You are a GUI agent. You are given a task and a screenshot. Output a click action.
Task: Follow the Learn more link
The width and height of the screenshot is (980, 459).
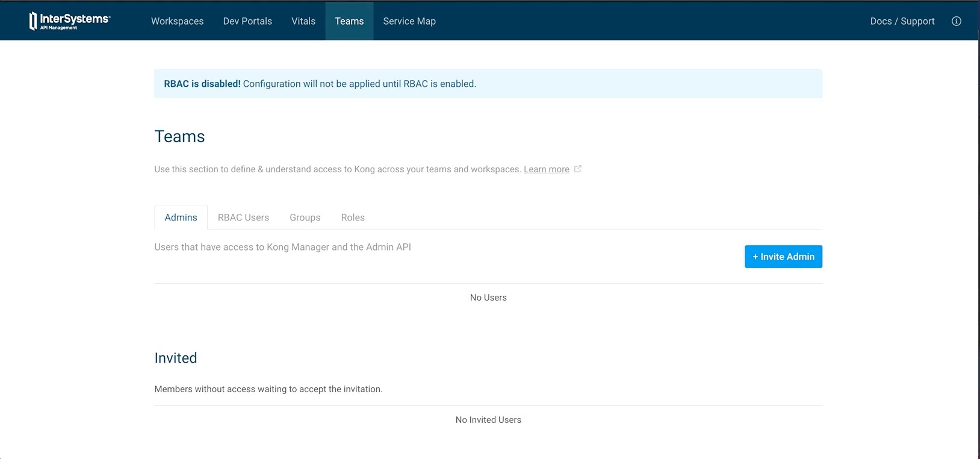coord(546,169)
